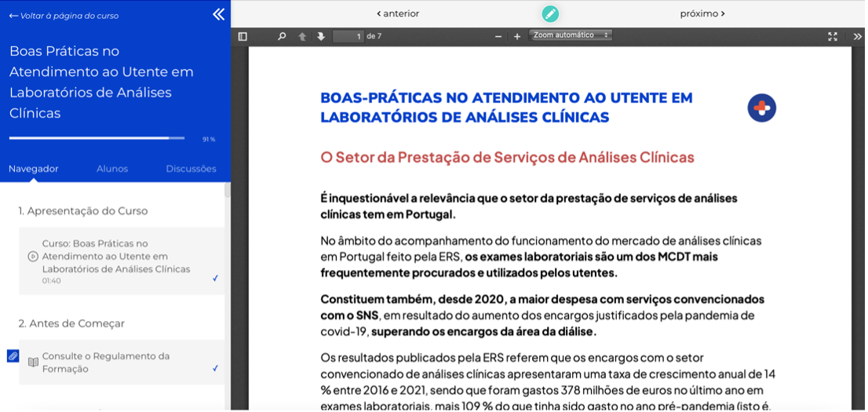Go to the próximo lesson
The height and width of the screenshot is (412, 868).
pos(702,13)
